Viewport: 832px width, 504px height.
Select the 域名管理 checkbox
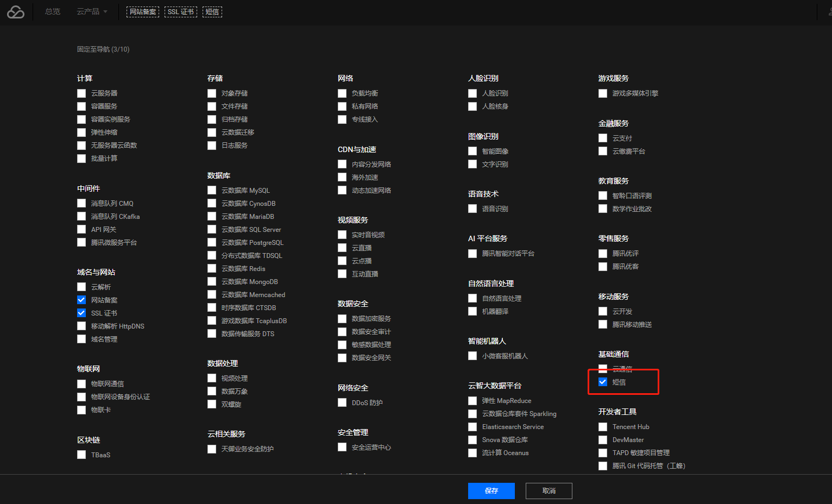(81, 339)
